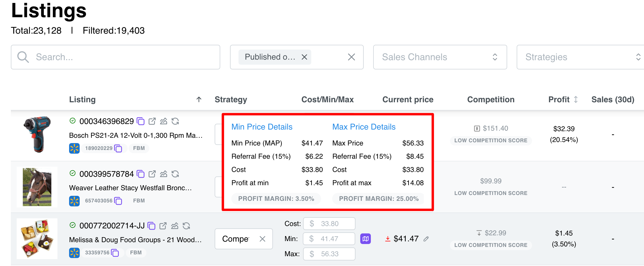This screenshot has height=266, width=644.
Task: Copy SKU 000399578784 to clipboard
Action: (141, 174)
